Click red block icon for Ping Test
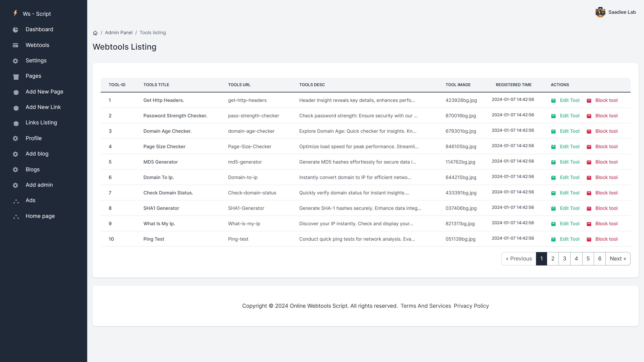The width and height of the screenshot is (644, 362). tap(589, 239)
